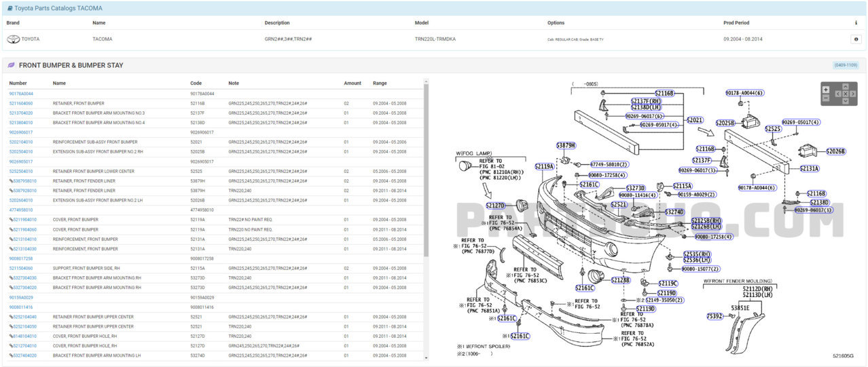
Task: Select callout 53879H in the diagram
Action: (566, 145)
